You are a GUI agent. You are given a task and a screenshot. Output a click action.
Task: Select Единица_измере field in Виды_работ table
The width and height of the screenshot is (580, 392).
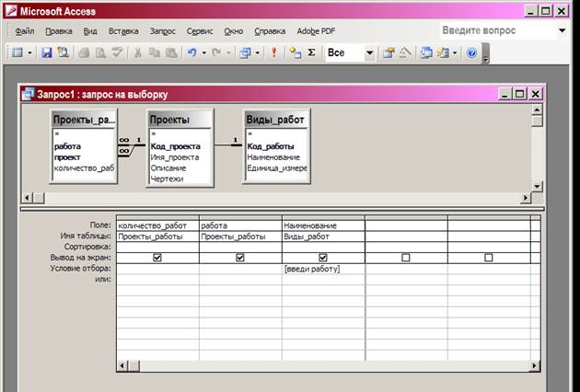277,168
